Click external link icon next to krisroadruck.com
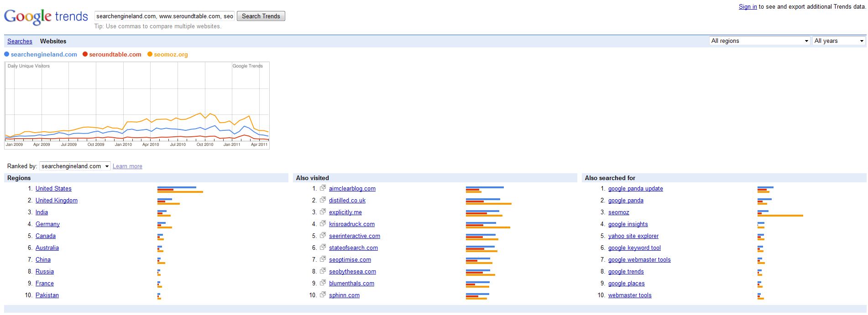 coord(323,223)
